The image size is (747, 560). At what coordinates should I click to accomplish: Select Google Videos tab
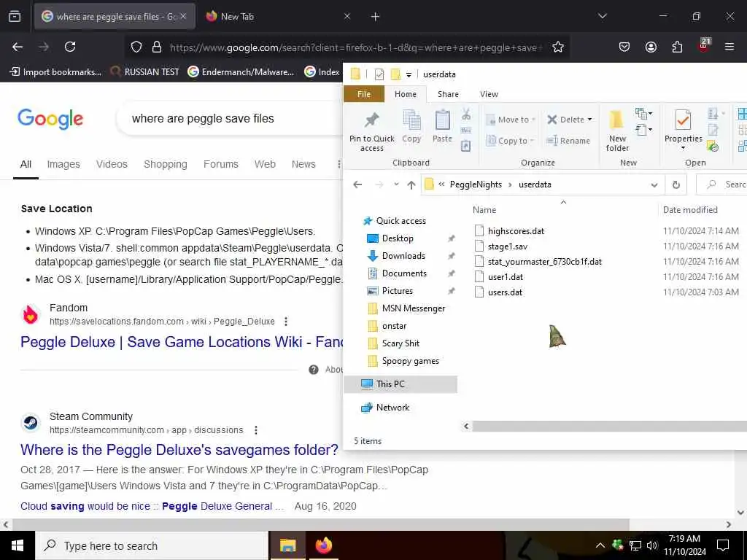coord(112,164)
